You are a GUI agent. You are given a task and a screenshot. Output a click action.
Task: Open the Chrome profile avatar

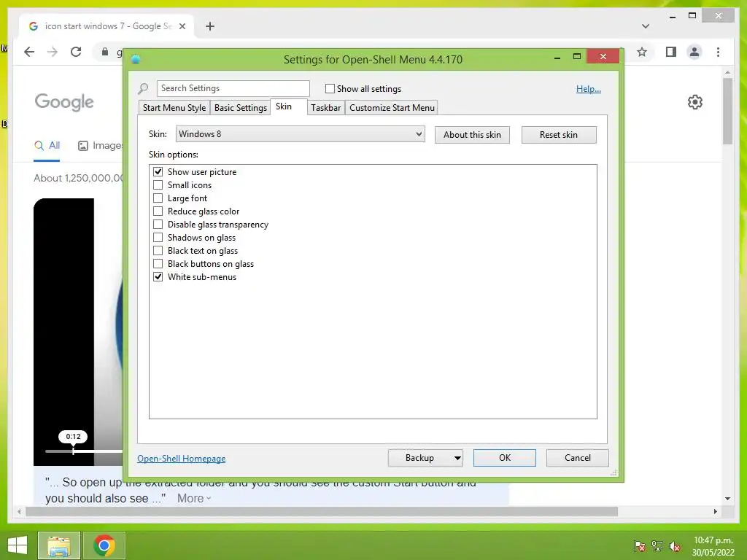(694, 52)
